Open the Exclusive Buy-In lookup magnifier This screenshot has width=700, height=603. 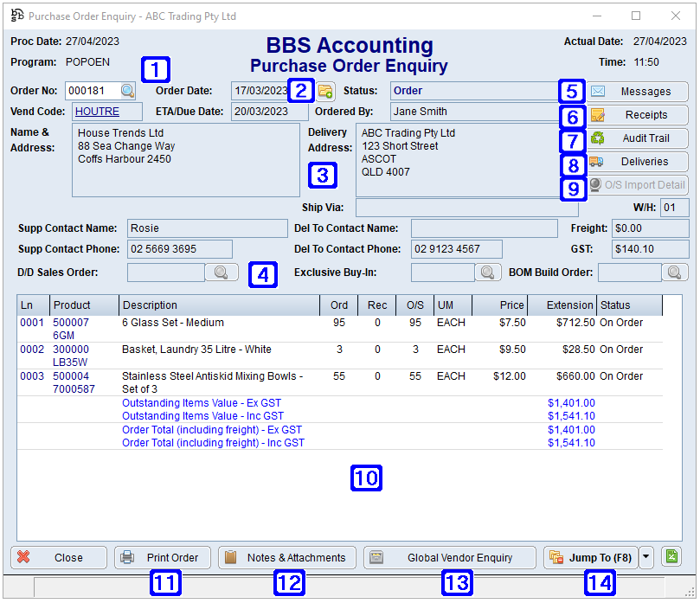click(488, 272)
